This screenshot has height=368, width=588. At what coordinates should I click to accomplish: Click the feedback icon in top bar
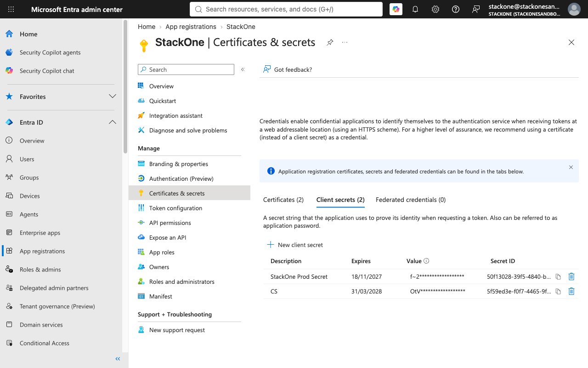(476, 9)
